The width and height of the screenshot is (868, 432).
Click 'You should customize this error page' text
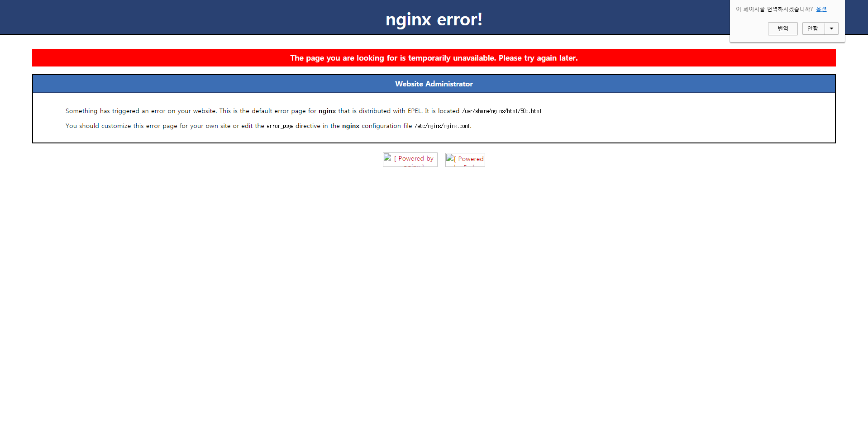[x=136, y=126]
